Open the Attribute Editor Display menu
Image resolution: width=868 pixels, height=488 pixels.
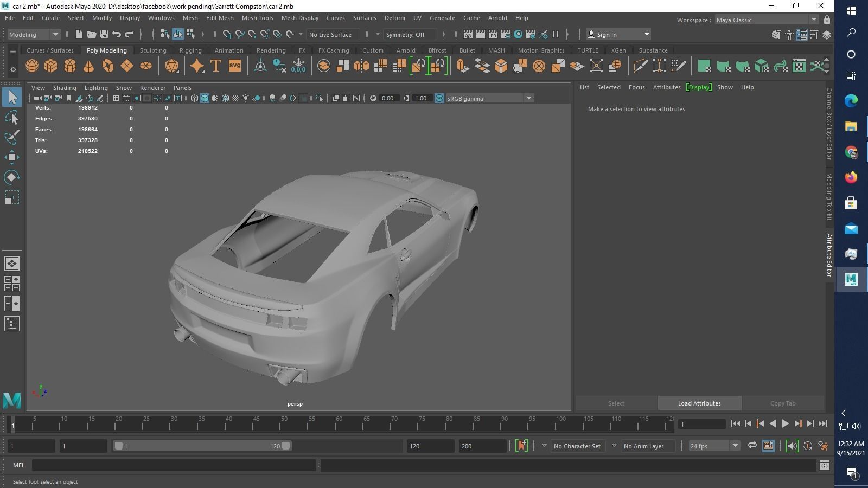point(699,87)
